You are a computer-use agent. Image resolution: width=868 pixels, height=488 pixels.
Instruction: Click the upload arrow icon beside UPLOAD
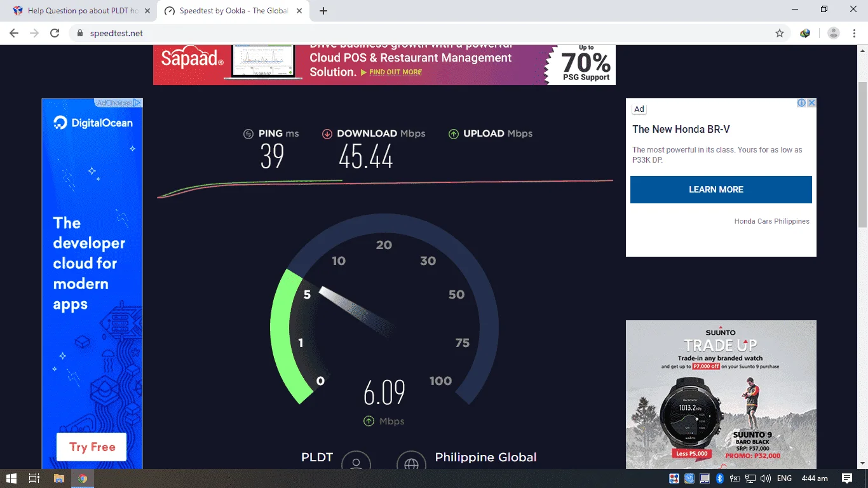click(x=454, y=134)
